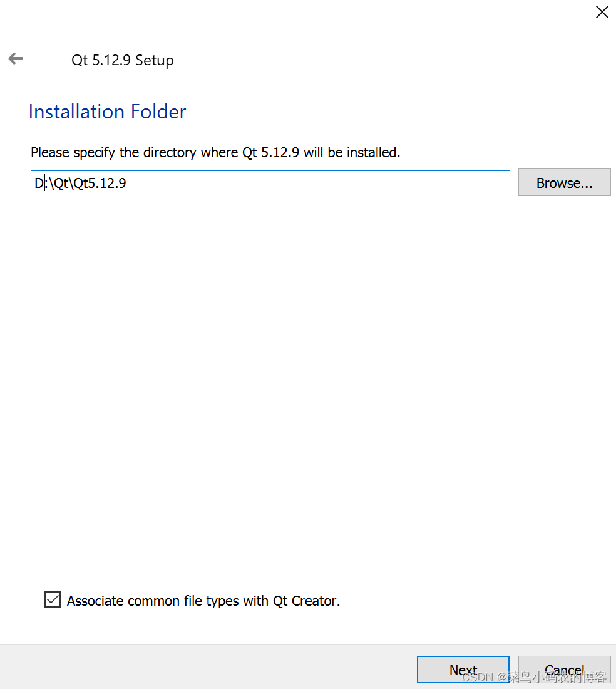Image resolution: width=616 pixels, height=689 pixels.
Task: Click the Qt 5.12.9 Setup title text
Action: click(x=123, y=60)
